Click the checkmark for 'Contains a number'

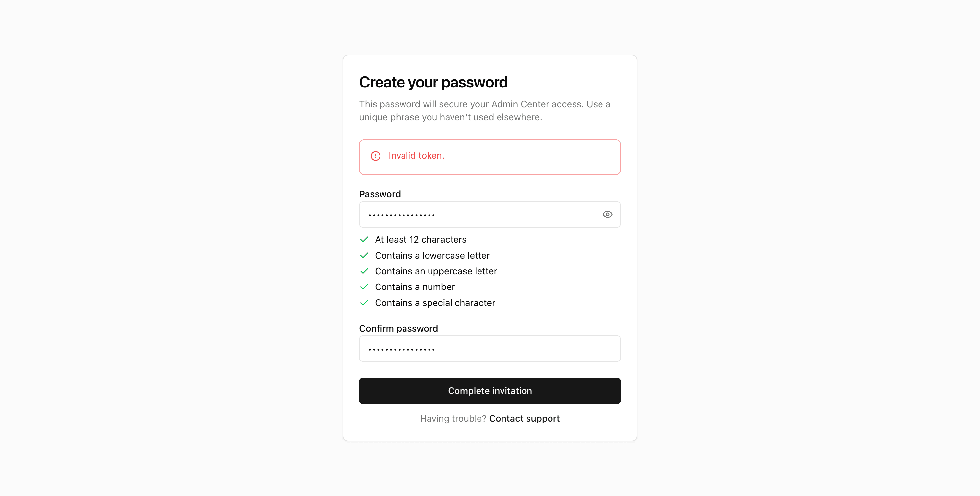click(x=364, y=287)
